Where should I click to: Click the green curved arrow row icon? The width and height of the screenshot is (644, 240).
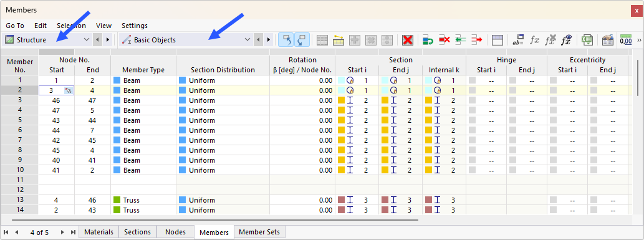pos(428,40)
